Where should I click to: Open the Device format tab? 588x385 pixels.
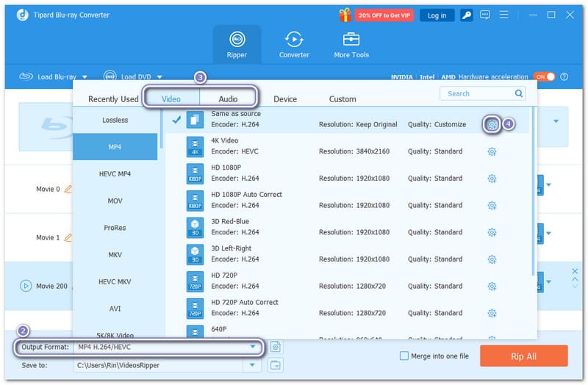(285, 99)
